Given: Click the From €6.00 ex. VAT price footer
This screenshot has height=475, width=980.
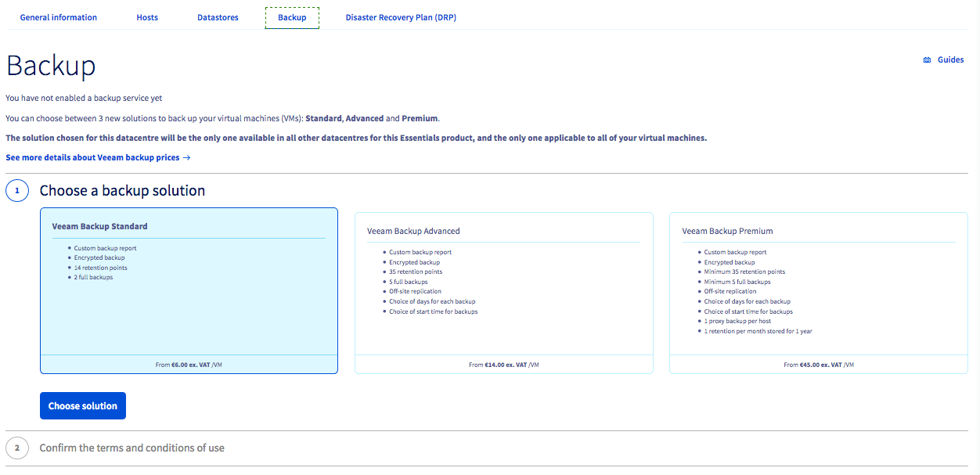Looking at the screenshot, I should [189, 365].
